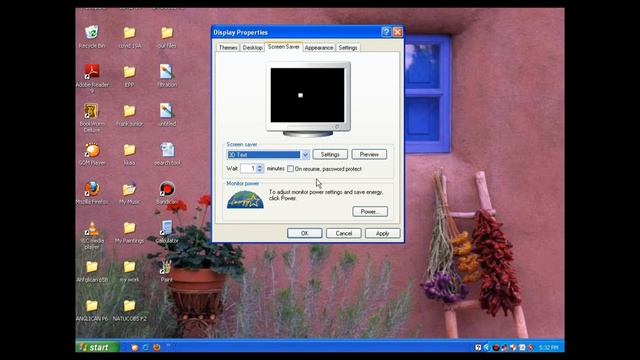Screen dimensions: 640x360
Task: Open the Screen saver dropdown showing 3D Text
Action: [x=305, y=155]
